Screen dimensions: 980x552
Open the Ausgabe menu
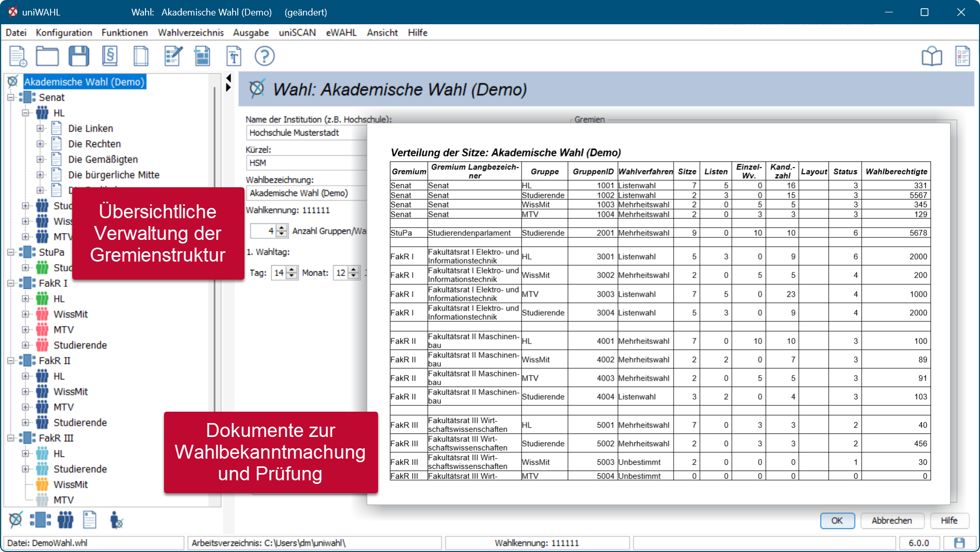coord(251,33)
